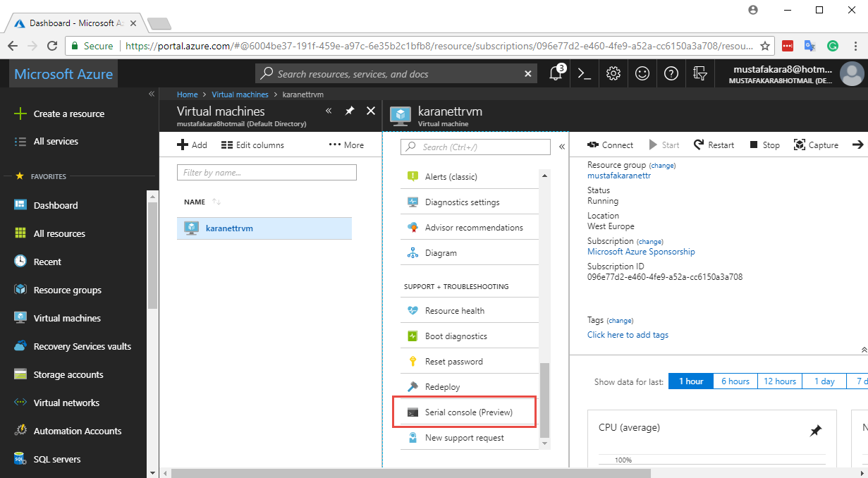Open Microsoft Azure Sponsorship link
Image resolution: width=868 pixels, height=478 pixels.
pos(641,252)
